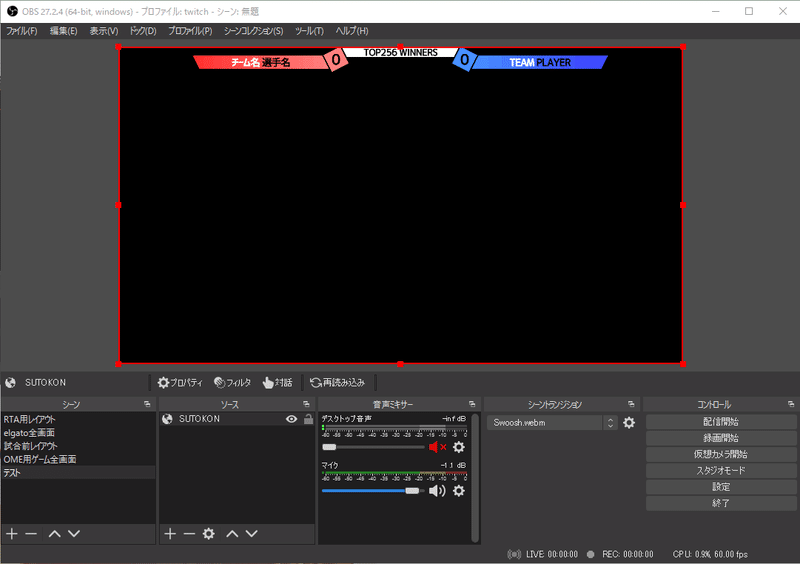The height and width of the screenshot is (564, 800).
Task: Undock the 音声ミキサー panel with popout icon
Action: [472, 404]
